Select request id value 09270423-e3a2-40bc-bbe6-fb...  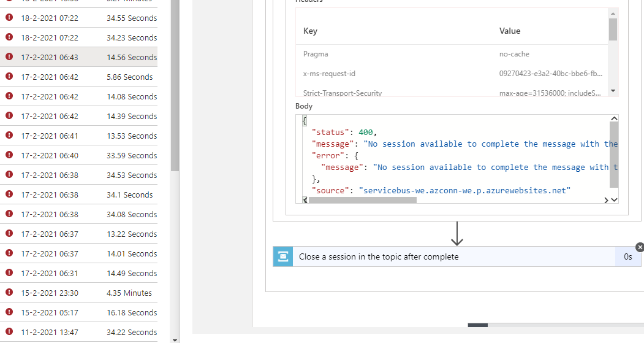point(551,74)
